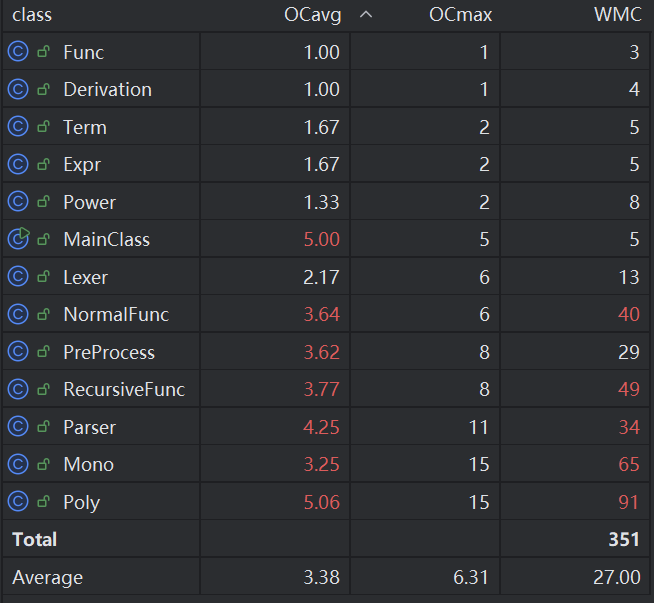Sort by the WMC column header
Screen dimensions: 654x603
click(617, 15)
